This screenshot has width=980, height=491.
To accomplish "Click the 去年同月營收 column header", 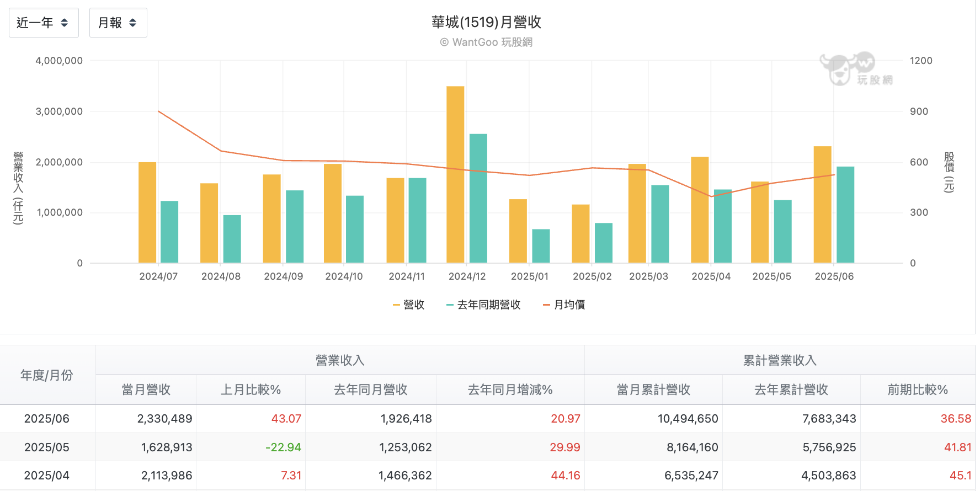I will tap(371, 390).
